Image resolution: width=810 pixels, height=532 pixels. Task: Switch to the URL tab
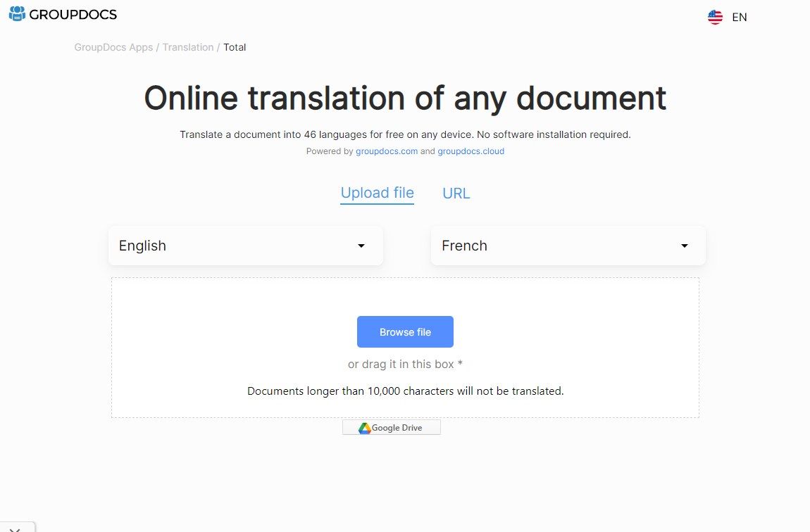[x=456, y=194]
